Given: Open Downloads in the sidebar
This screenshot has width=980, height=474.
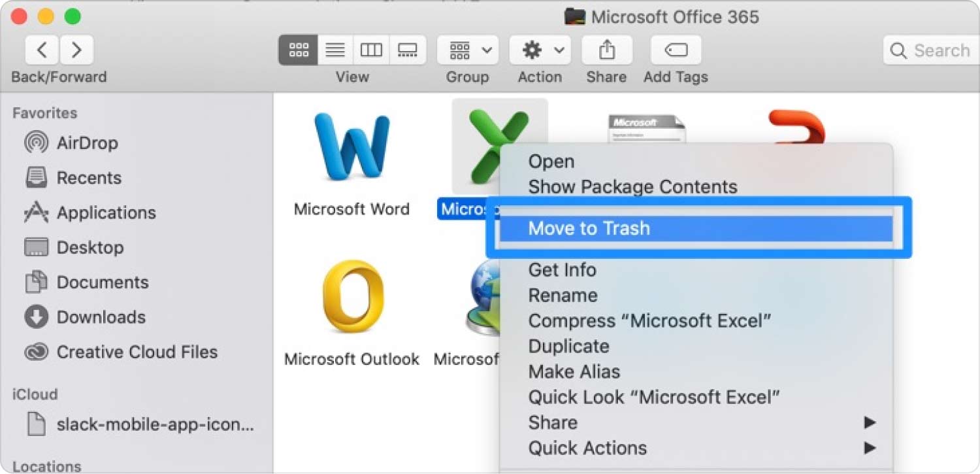Looking at the screenshot, I should (85, 317).
